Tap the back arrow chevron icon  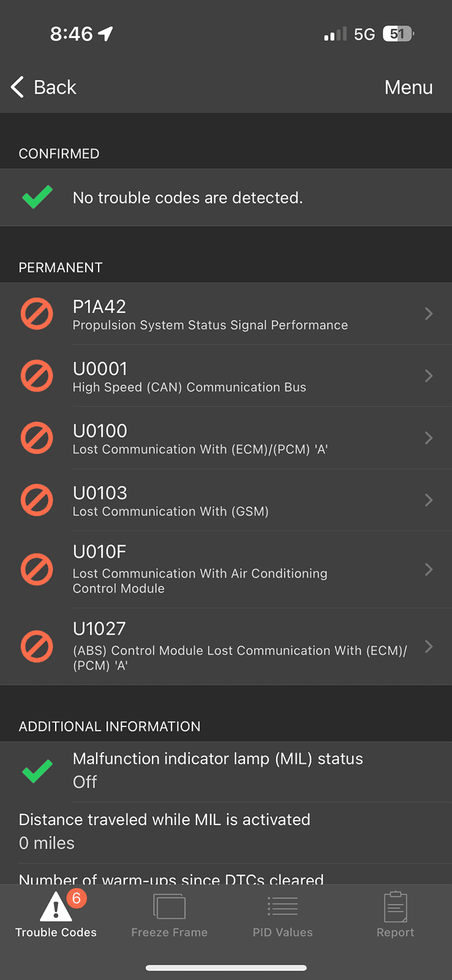click(18, 87)
